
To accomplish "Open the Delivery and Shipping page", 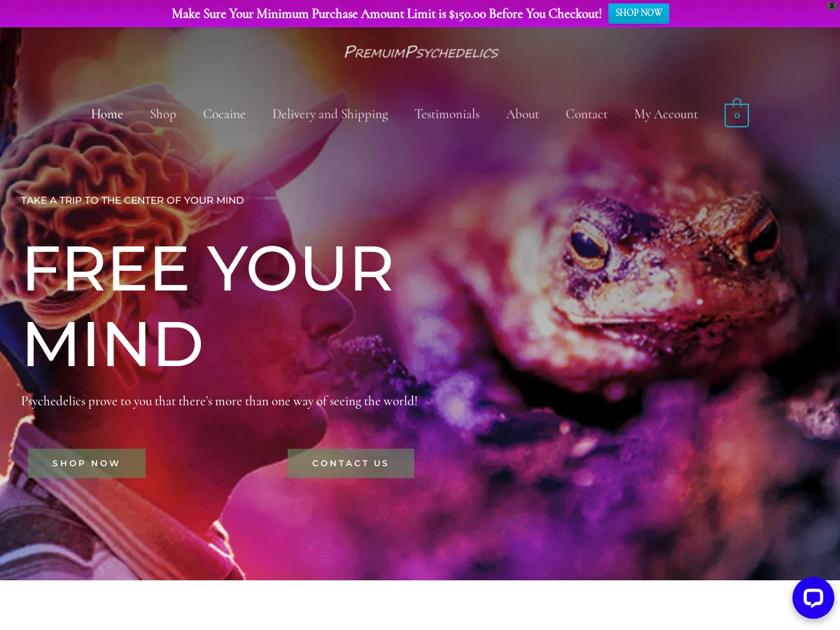I will [330, 114].
